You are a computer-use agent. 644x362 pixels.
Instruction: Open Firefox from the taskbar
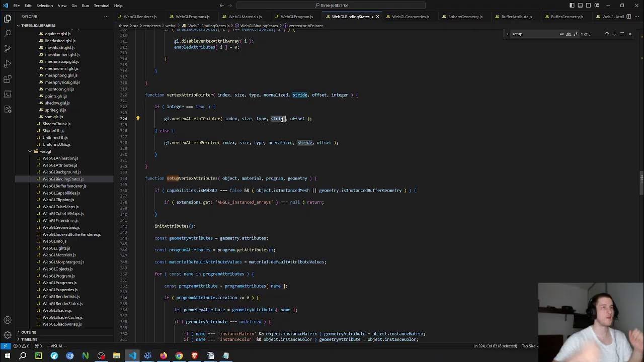coord(164,356)
